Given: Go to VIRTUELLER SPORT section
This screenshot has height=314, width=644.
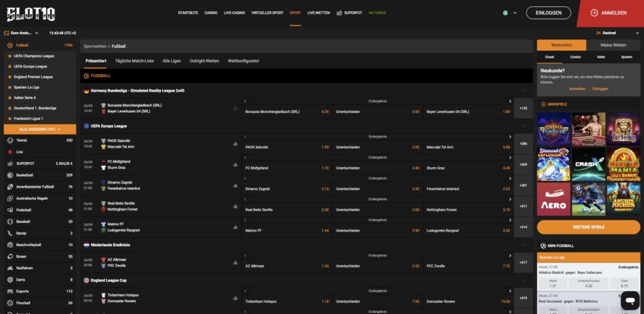Looking at the screenshot, I should click(x=267, y=13).
